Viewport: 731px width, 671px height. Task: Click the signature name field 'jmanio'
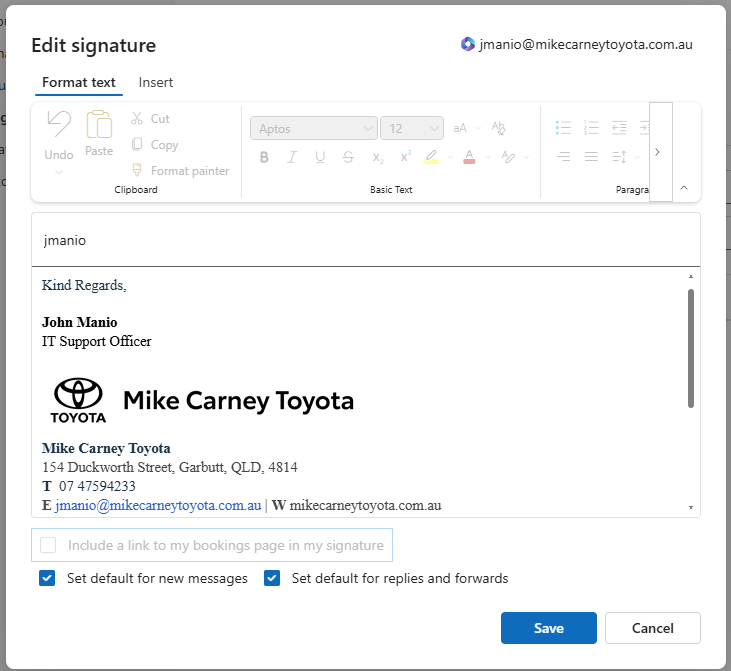pyautogui.click(x=365, y=240)
